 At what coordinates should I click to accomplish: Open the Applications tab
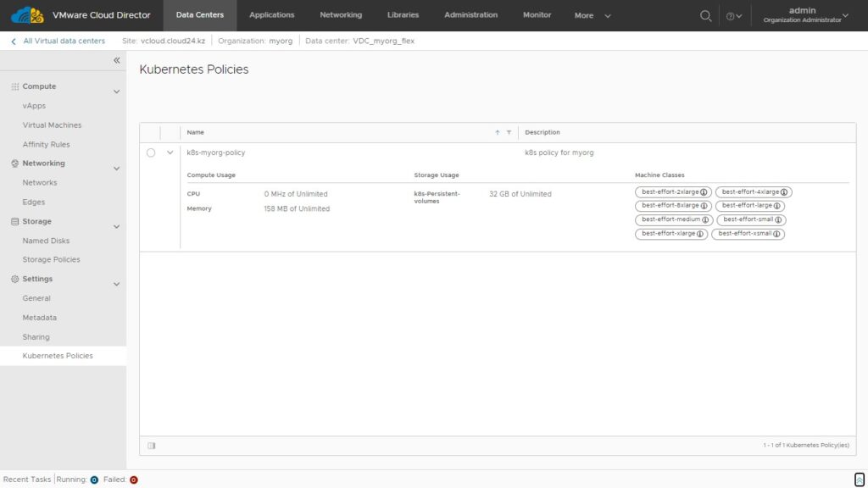(x=272, y=15)
